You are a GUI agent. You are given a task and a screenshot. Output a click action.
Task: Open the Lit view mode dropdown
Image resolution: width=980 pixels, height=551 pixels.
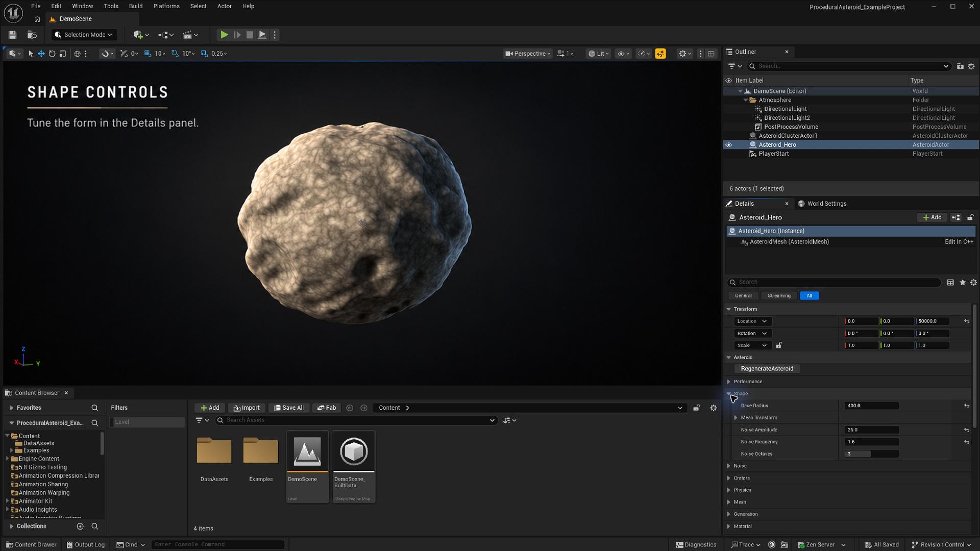pyautogui.click(x=598, y=54)
